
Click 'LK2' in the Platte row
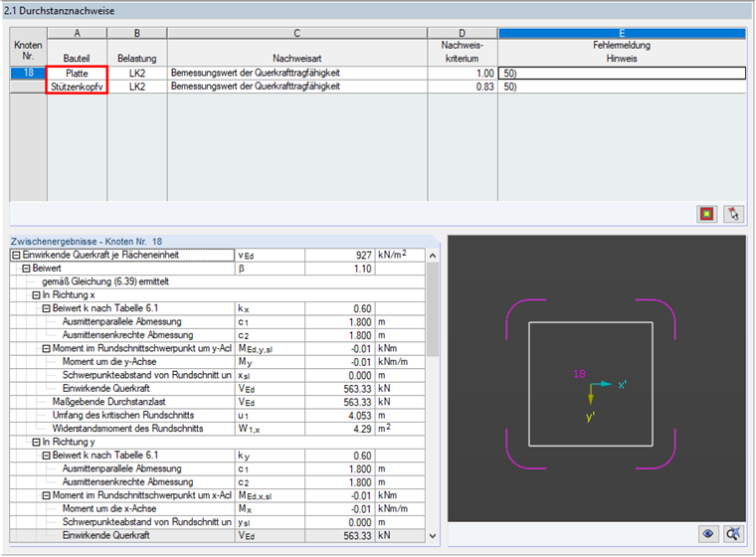[x=137, y=74]
